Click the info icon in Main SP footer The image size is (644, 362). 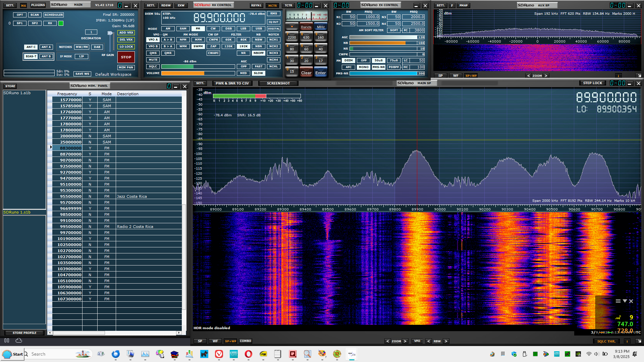click(627, 341)
